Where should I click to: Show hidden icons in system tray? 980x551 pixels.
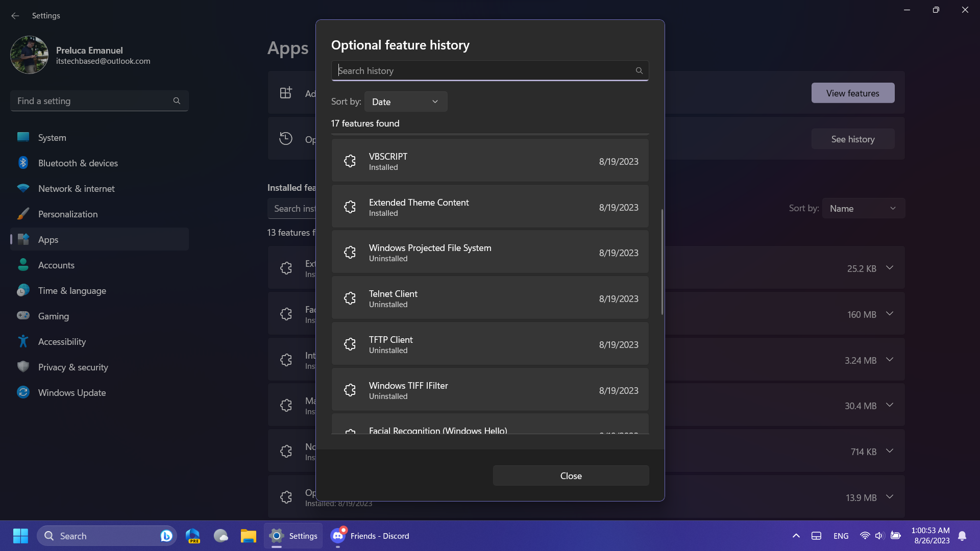[x=796, y=536]
